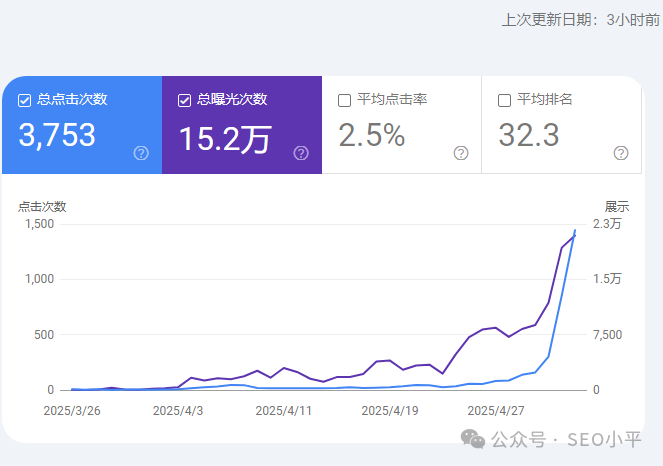This screenshot has height=466, width=663.
Task: Select the 32.3 average position value
Action: click(529, 135)
